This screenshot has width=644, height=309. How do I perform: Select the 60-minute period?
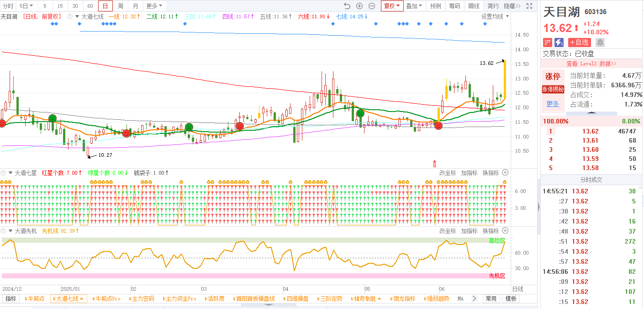tap(90, 6)
